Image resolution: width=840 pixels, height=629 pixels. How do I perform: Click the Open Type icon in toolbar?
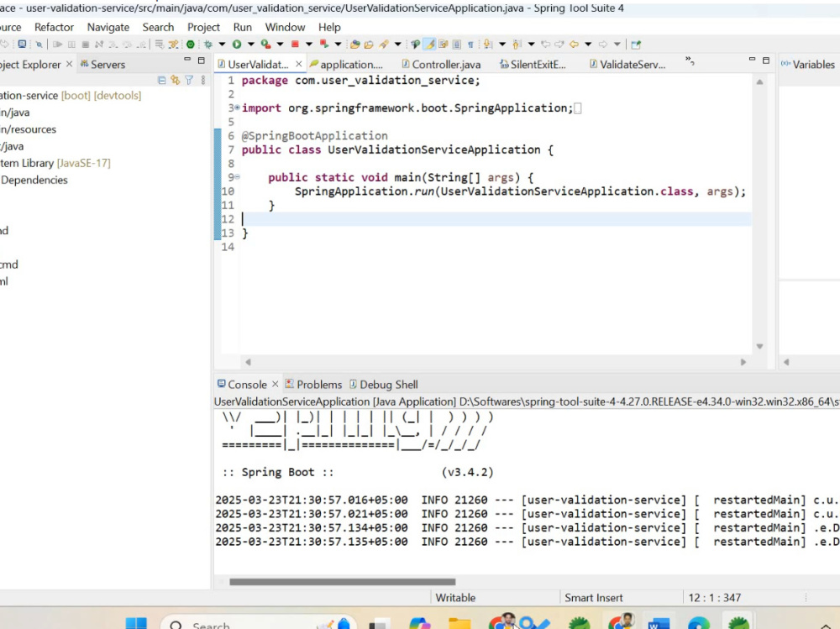(354, 45)
